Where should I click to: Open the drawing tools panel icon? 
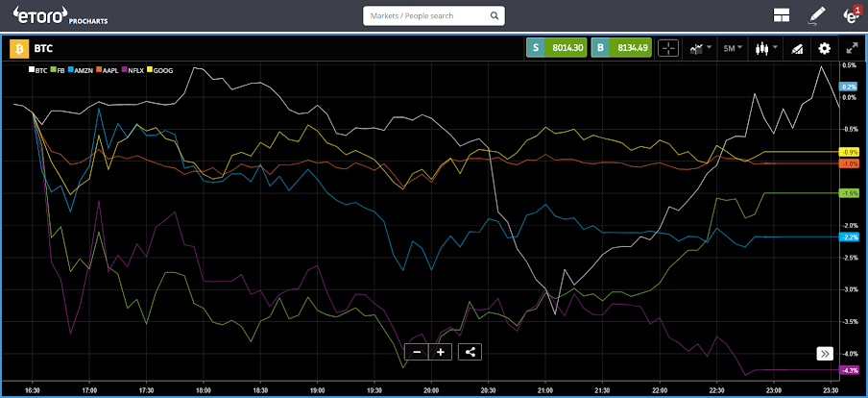click(x=797, y=49)
